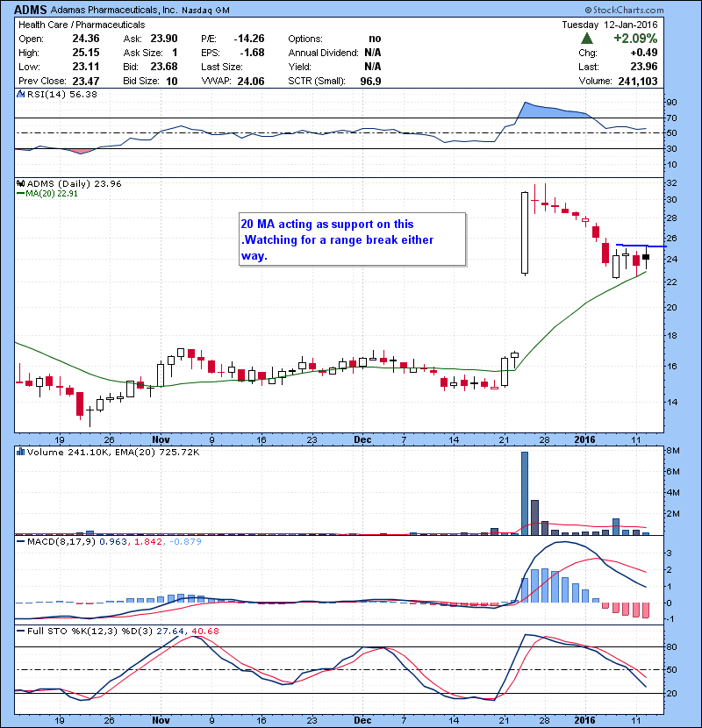Screen dimensions: 702x728
Task: Click the Last value 23.96 in header
Action: (643, 67)
